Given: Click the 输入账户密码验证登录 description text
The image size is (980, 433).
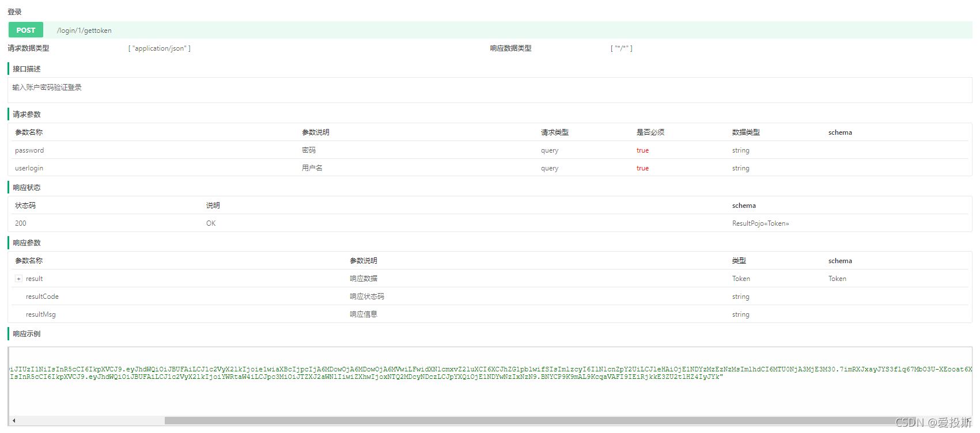Looking at the screenshot, I should [x=47, y=88].
